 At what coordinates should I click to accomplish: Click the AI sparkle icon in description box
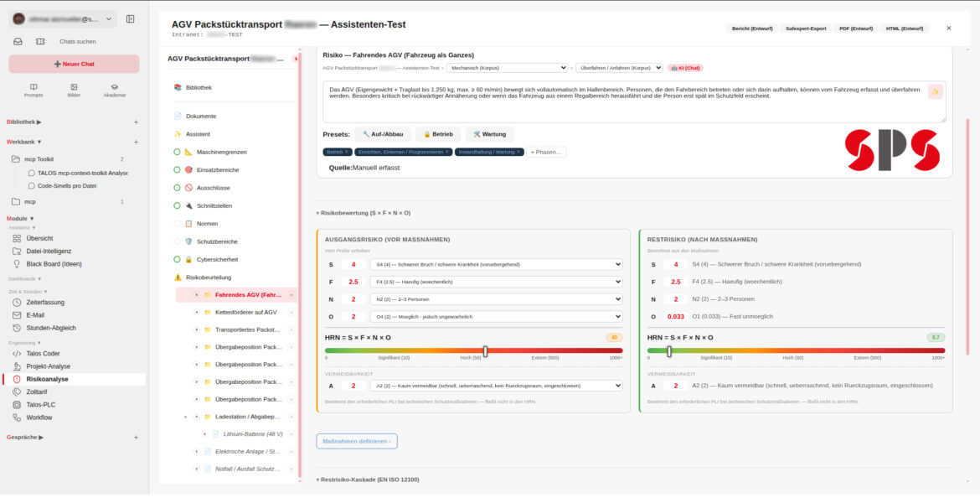point(935,91)
